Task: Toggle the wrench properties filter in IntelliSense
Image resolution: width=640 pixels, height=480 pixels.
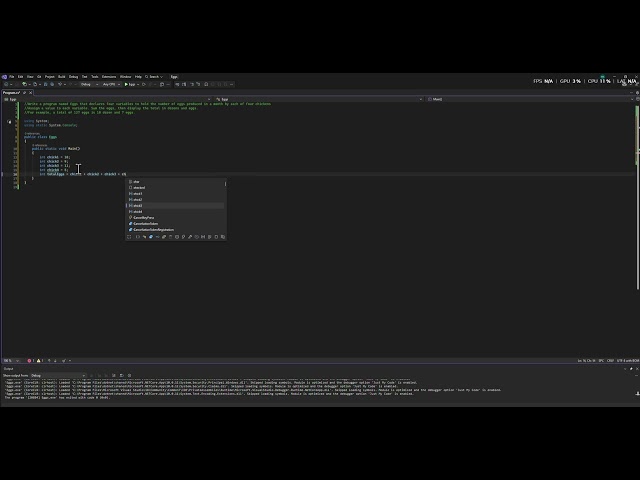Action: [190, 237]
